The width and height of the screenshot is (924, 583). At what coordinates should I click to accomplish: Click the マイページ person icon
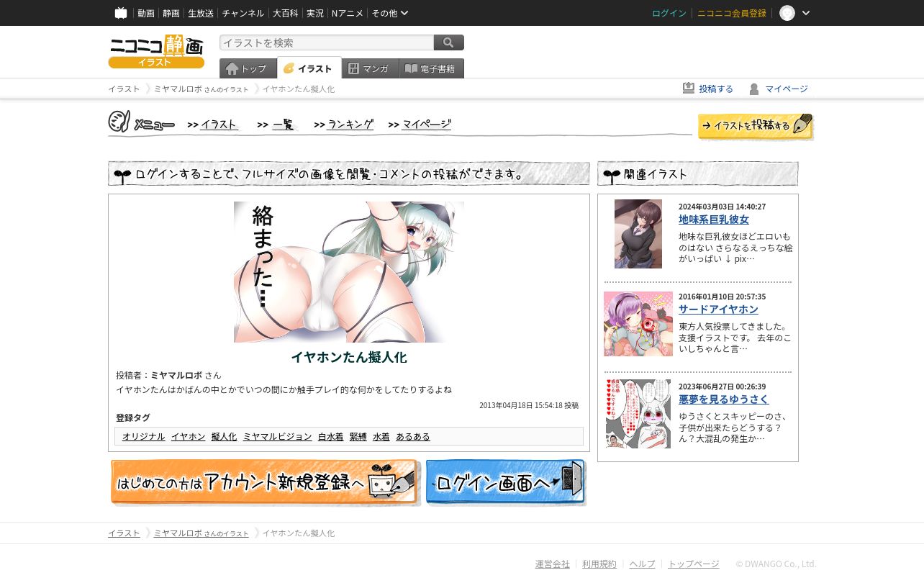coord(754,89)
